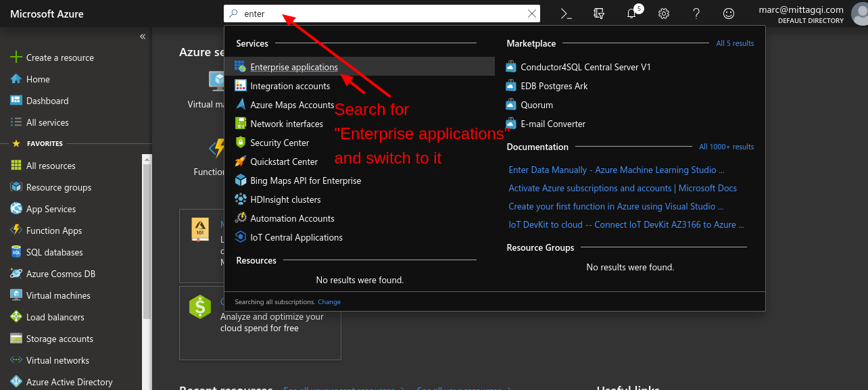Click the Enterprise applications icon
The height and width of the screenshot is (390, 868).
coord(240,66)
